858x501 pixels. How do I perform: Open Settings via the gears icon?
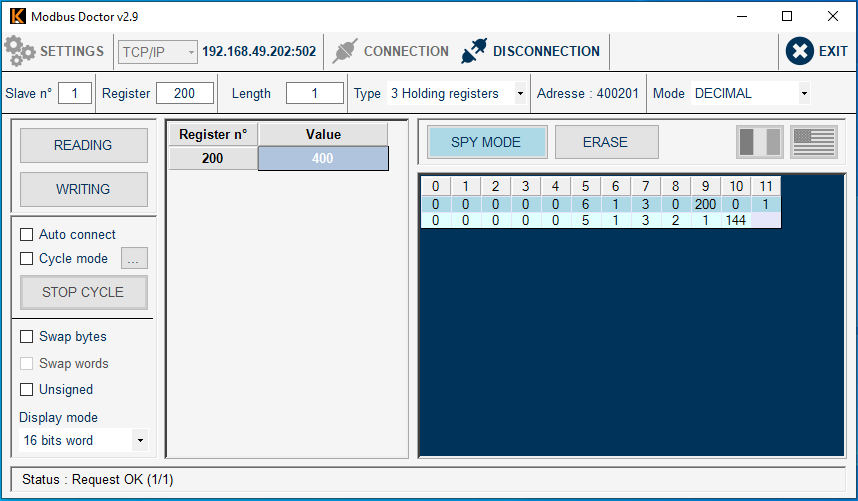tap(20, 51)
